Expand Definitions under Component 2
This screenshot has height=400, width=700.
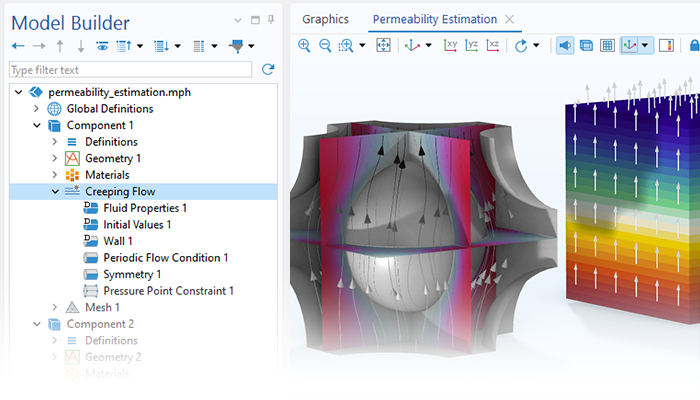(55, 341)
